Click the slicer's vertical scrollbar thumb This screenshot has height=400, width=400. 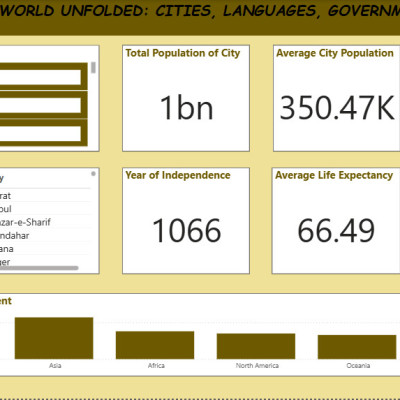coord(93,67)
